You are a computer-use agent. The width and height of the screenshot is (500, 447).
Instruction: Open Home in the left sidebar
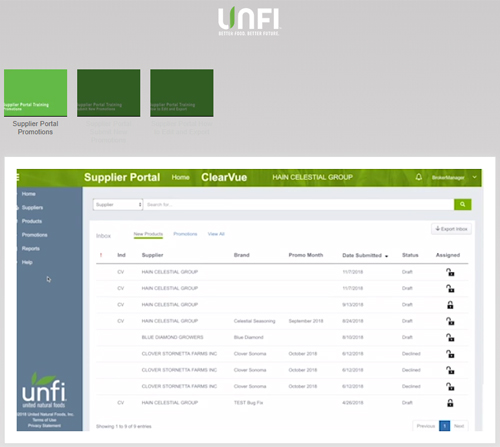pyautogui.click(x=29, y=194)
